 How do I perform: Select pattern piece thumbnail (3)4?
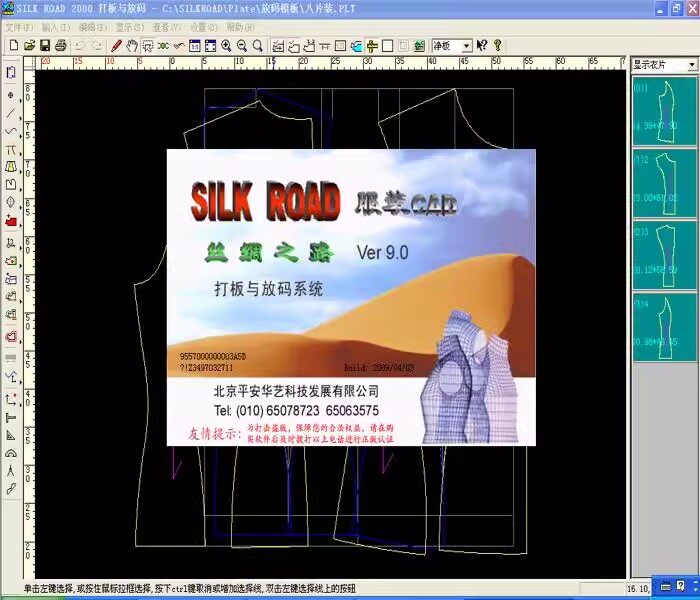[x=665, y=327]
